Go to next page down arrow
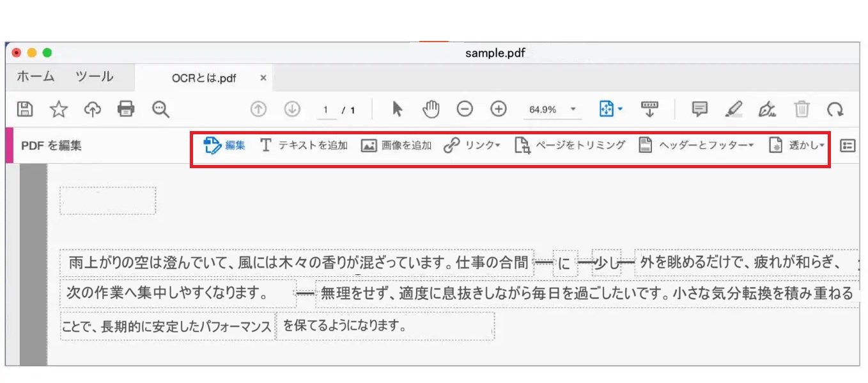The image size is (868, 383). coord(292,109)
